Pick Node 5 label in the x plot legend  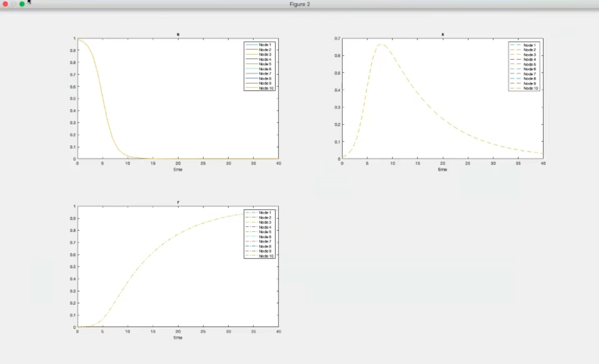[529, 64]
